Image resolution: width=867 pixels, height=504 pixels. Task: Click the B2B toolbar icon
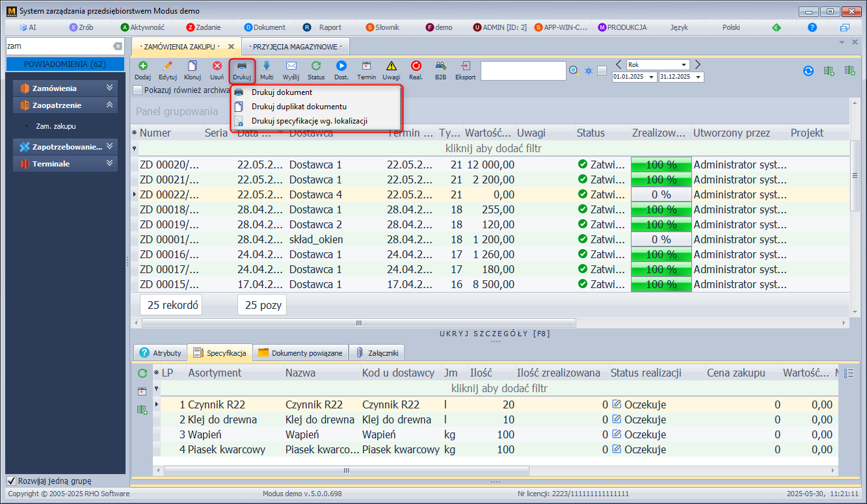440,66
